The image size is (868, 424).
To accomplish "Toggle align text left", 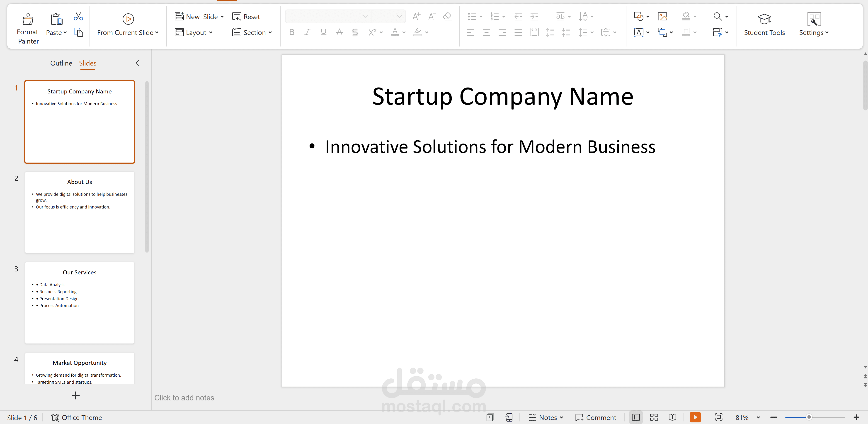I will pos(470,32).
